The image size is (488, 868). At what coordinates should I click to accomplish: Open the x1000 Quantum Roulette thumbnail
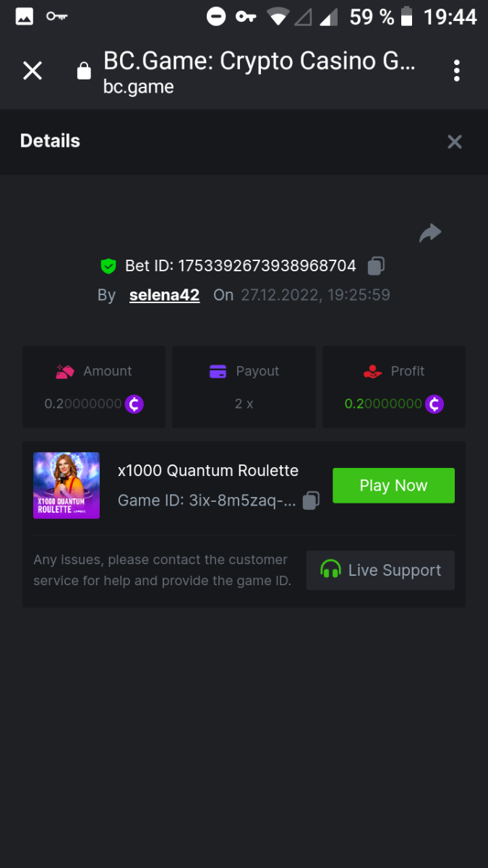[x=67, y=485]
